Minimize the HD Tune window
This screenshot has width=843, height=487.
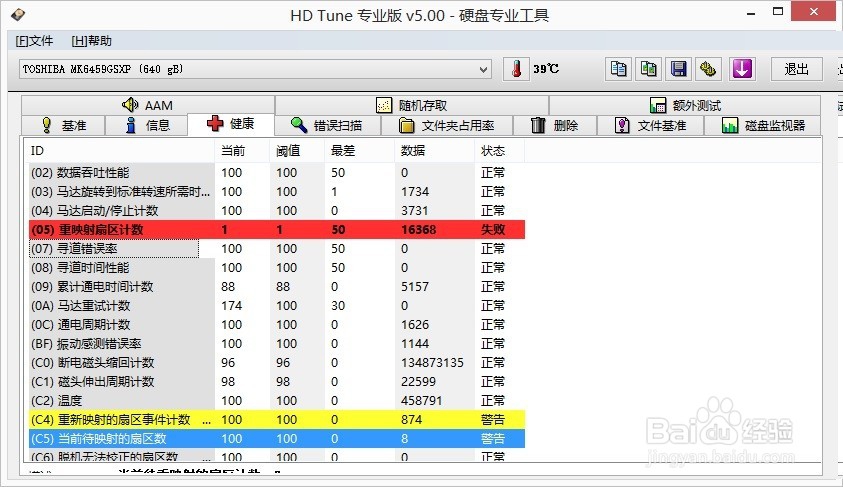(x=751, y=13)
